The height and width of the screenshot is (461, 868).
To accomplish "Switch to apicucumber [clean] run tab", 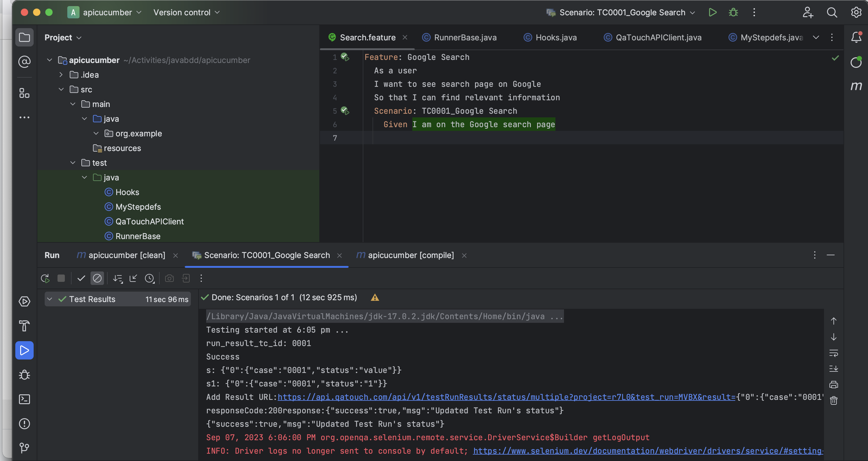I will pos(121,255).
